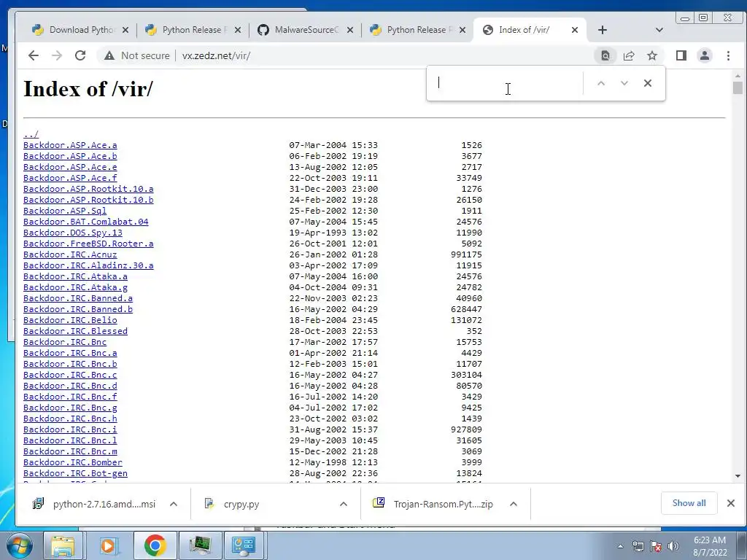
Task: Open the Backdoor.BAT.Comlabat.04 link
Action: click(86, 222)
